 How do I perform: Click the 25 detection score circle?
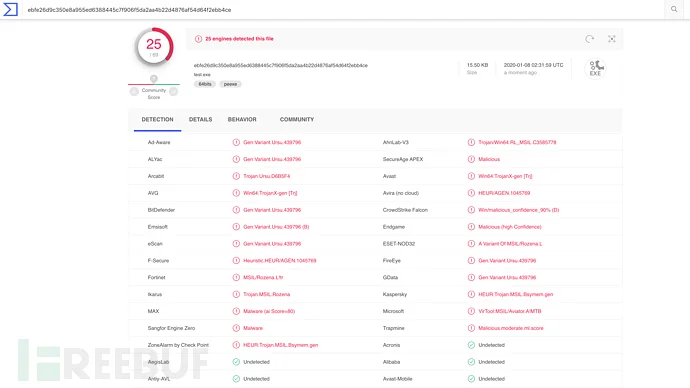pos(154,47)
